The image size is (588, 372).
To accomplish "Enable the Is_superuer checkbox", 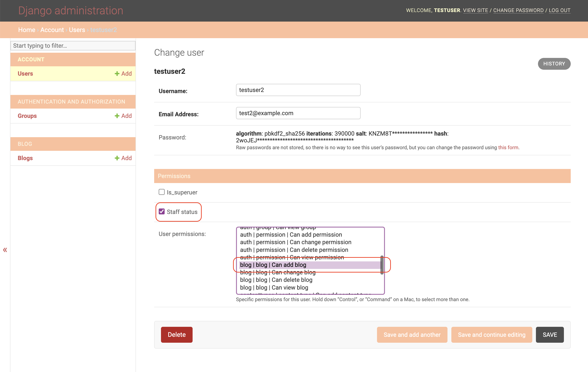I will 161,192.
